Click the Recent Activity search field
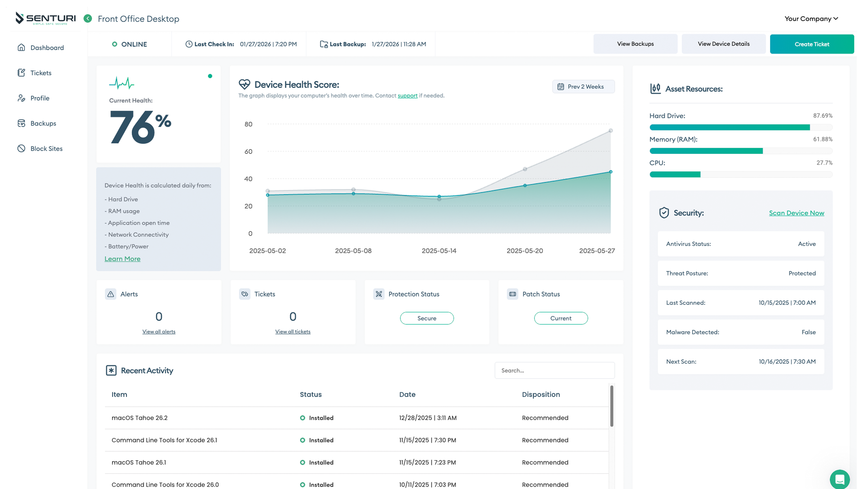868x489 pixels. click(554, 370)
